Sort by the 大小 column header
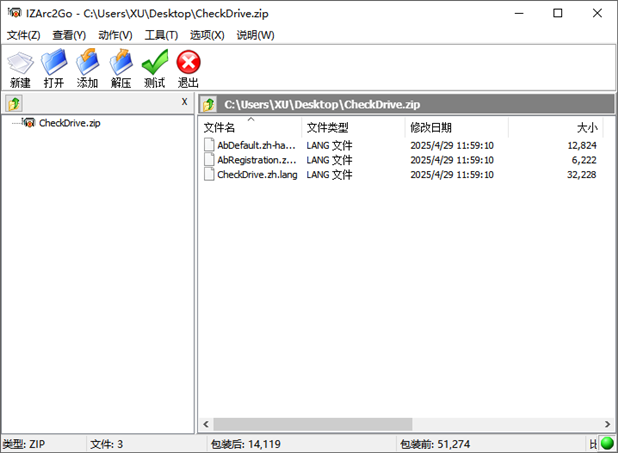The height and width of the screenshot is (453, 618). tap(556, 127)
